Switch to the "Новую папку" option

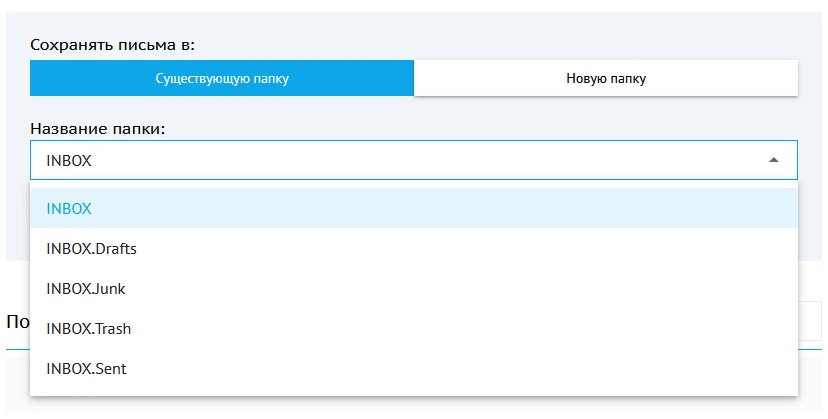[x=605, y=78]
